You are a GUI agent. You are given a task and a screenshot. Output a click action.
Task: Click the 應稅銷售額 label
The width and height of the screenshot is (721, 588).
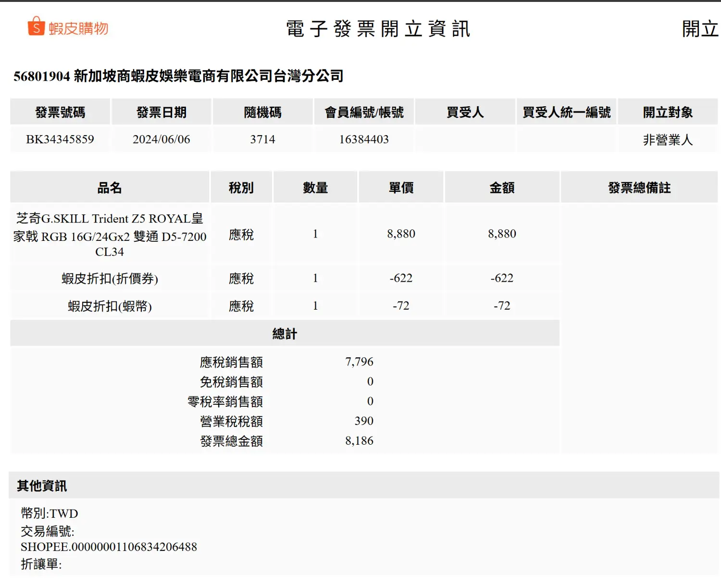click(x=232, y=362)
